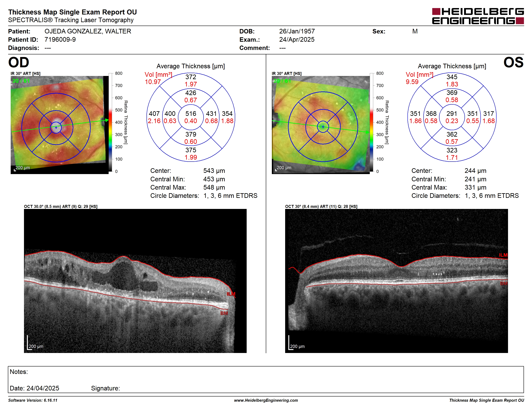The width and height of the screenshot is (532, 411).
Task: Click the OD scan label 'OCT 30.0° (8.5 mm) ART (9)'
Action: [x=50, y=207]
